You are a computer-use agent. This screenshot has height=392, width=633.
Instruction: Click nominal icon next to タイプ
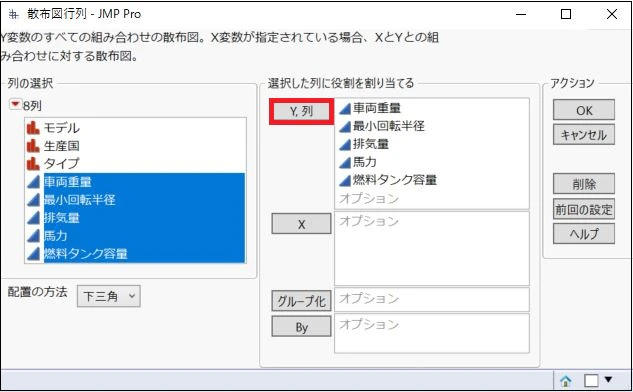point(33,164)
